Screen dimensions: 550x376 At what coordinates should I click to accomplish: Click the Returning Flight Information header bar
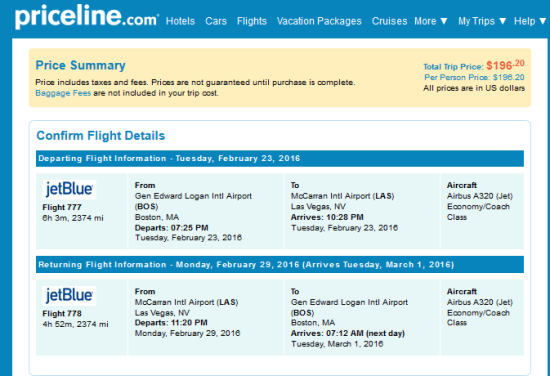click(280, 265)
